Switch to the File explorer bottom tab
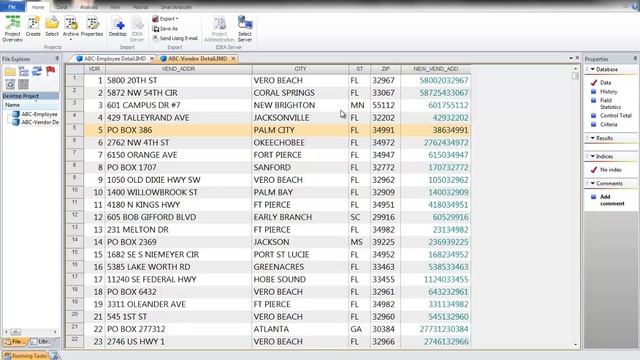 [x=15, y=342]
